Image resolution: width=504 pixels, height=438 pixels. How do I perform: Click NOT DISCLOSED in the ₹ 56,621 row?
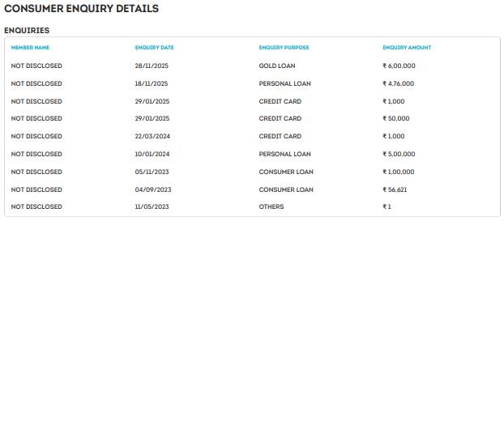click(x=36, y=189)
